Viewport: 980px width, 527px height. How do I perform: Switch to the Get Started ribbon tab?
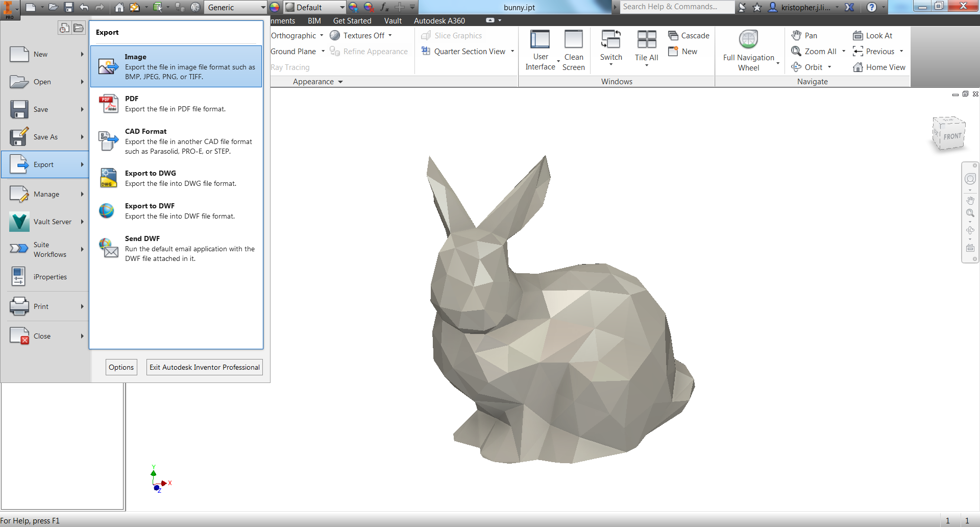point(352,20)
